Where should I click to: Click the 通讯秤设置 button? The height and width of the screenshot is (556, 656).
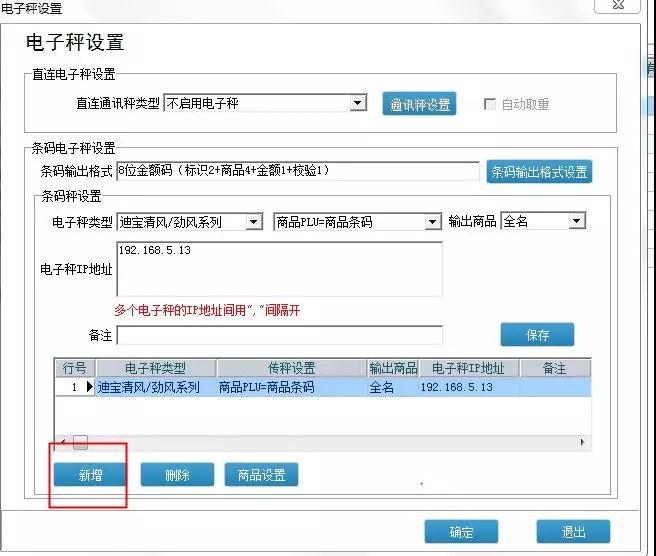[x=419, y=104]
